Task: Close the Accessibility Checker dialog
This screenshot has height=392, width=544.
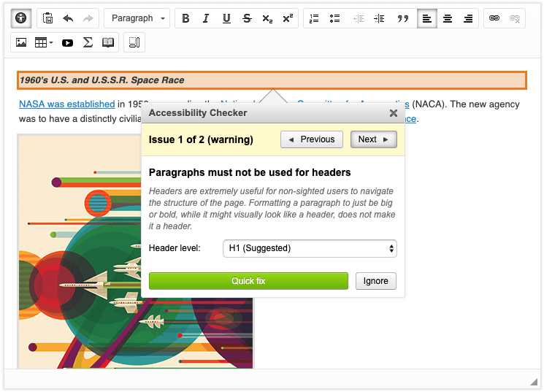Action: (x=393, y=112)
